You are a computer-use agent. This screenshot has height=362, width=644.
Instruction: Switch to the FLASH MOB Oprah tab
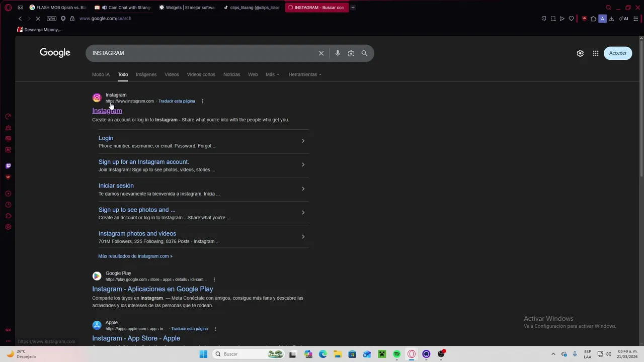[58, 8]
